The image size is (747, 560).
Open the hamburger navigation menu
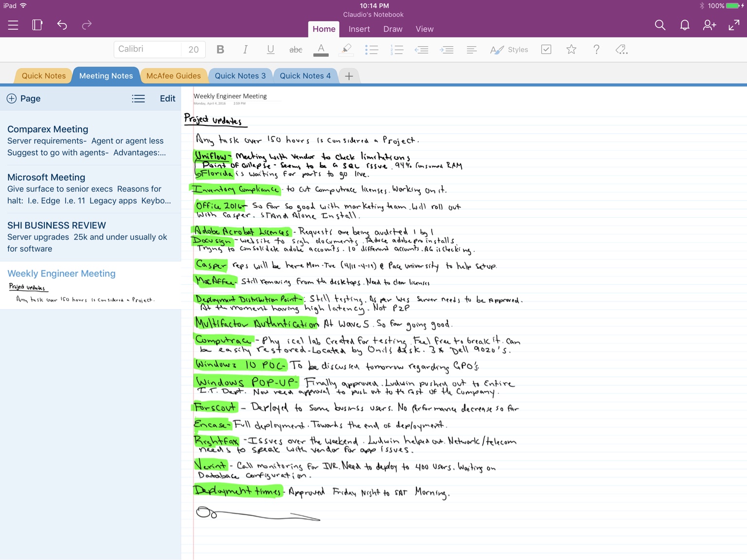coord(13,25)
